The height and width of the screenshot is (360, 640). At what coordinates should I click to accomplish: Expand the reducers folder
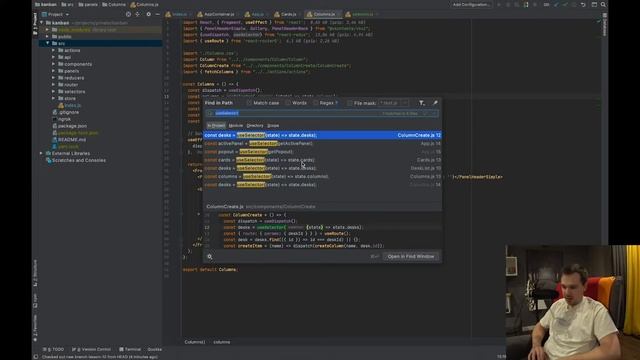pyautogui.click(x=53, y=78)
